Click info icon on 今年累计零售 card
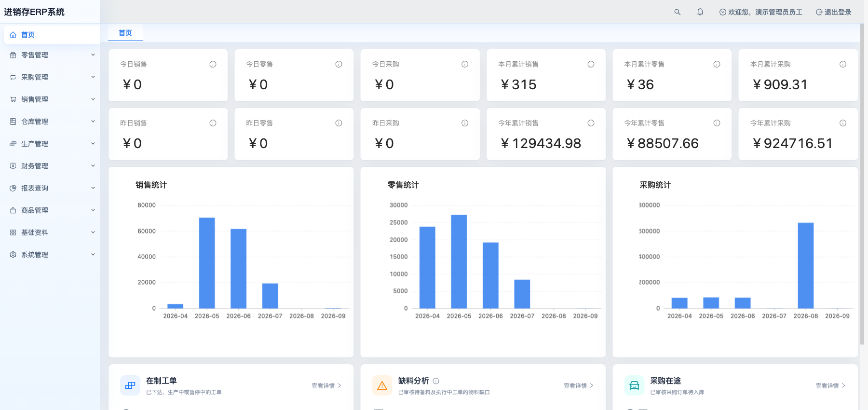 717,123
